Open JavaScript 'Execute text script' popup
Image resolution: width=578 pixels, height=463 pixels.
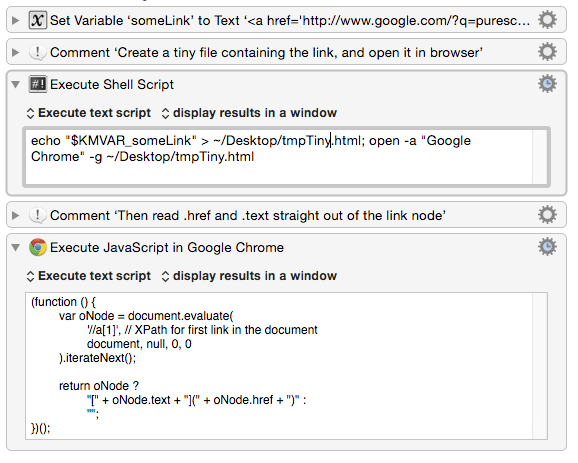point(89,276)
